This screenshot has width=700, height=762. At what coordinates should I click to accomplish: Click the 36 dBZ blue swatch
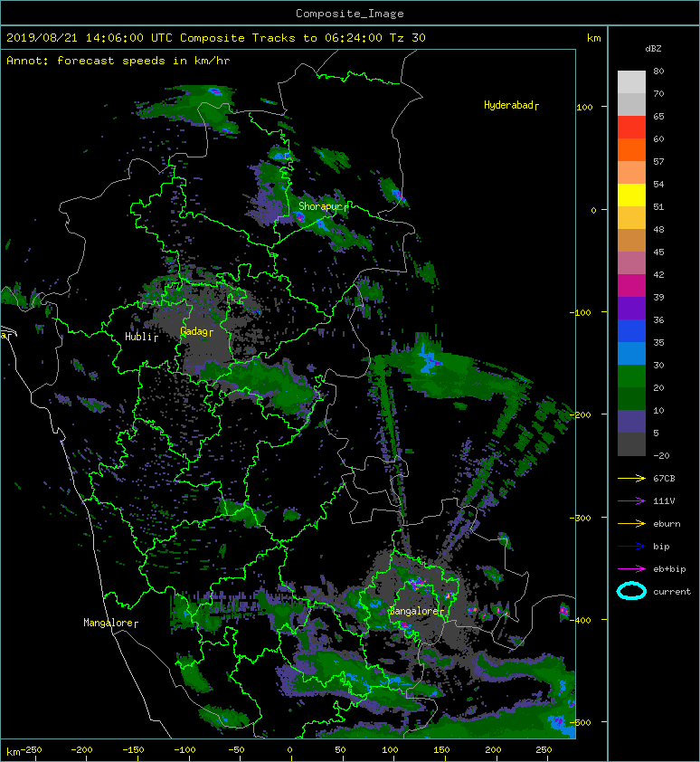(631, 330)
